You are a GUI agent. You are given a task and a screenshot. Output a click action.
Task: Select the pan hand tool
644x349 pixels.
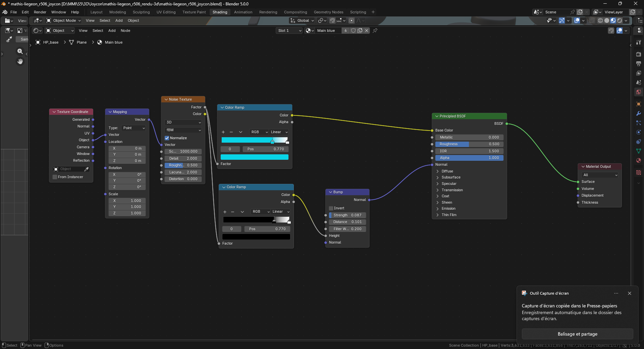20,61
